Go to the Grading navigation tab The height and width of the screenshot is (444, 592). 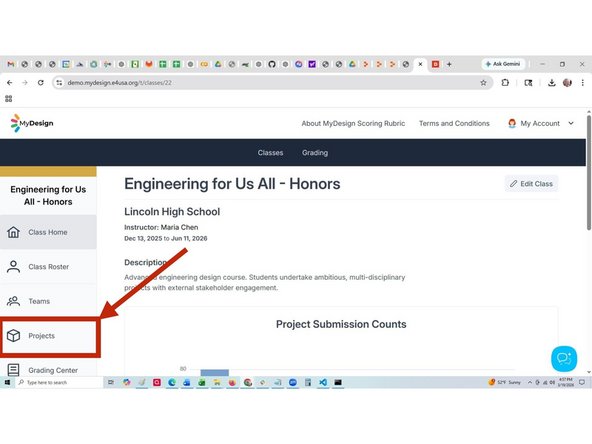pyautogui.click(x=315, y=153)
